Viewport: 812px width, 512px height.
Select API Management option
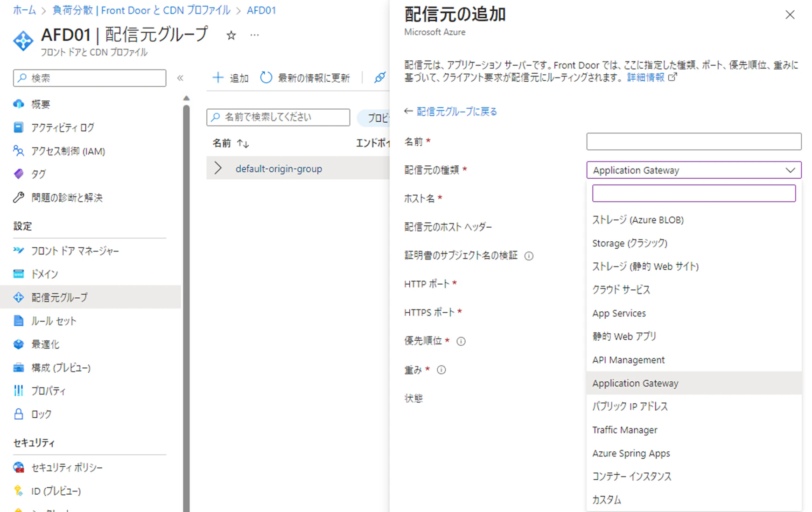click(x=694, y=360)
